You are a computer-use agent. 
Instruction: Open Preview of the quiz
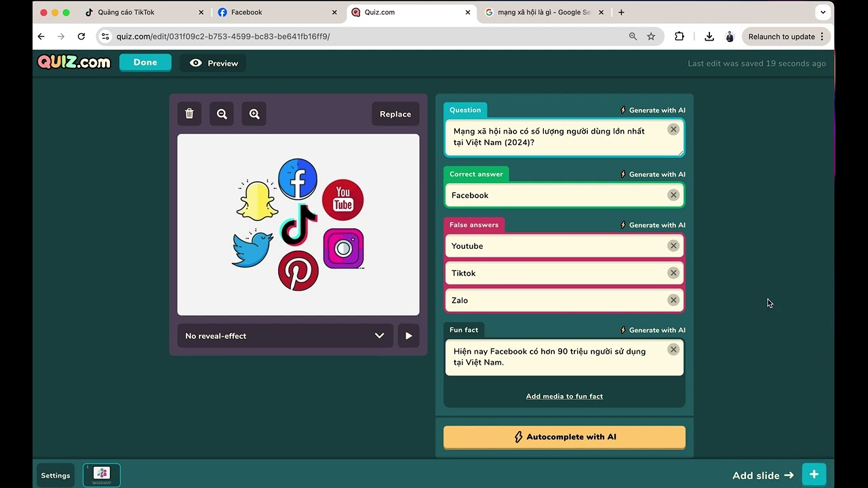(x=214, y=63)
